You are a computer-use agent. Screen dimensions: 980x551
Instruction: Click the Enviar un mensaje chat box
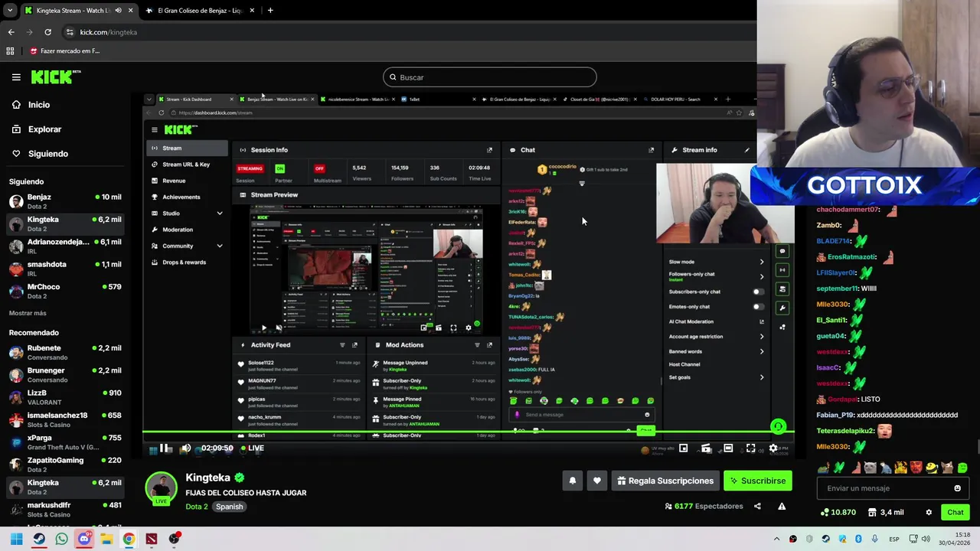point(893,488)
